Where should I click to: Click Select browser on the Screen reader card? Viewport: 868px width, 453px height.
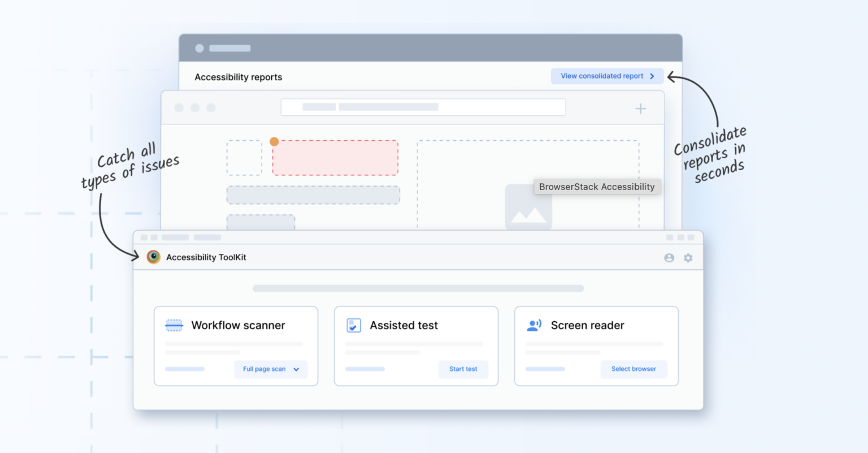(x=633, y=369)
